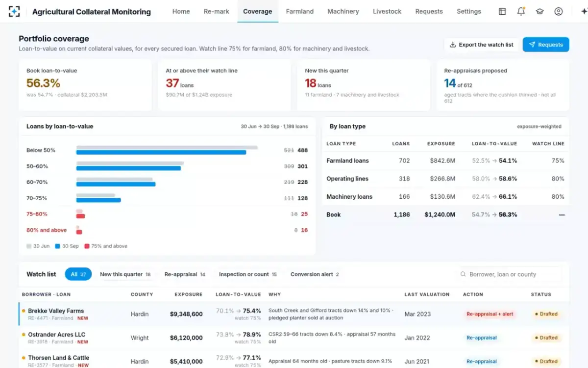Screen dimensions: 588x368
Task: Click the 75–80% red bar
Action: pyautogui.click(x=80, y=216)
